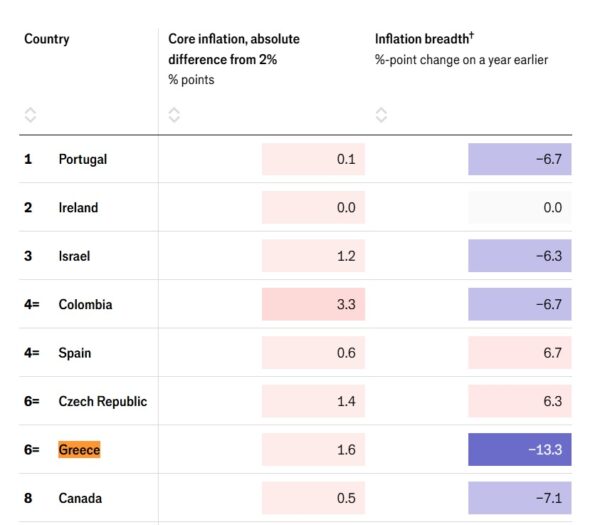Select the highlighted Greece country name
This screenshot has width=600, height=525.
pyautogui.click(x=79, y=450)
